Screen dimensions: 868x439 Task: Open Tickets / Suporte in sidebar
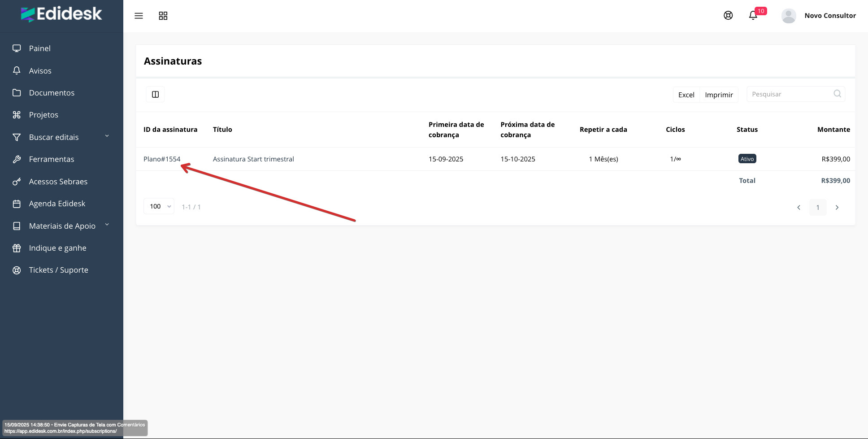point(58,270)
